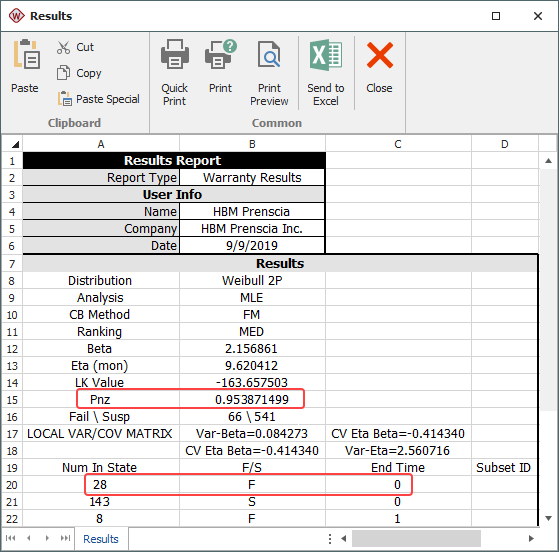
Task: Click vertical scrollbar up arrow
Action: pos(548,161)
